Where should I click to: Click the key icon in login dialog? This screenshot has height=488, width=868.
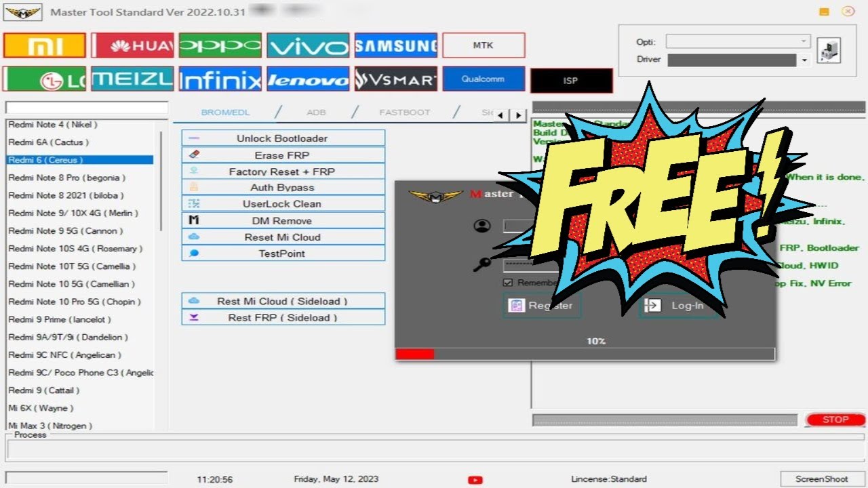[x=481, y=264]
